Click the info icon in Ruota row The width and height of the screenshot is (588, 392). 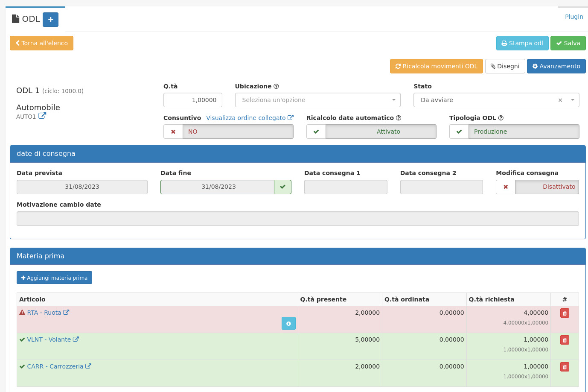(288, 323)
